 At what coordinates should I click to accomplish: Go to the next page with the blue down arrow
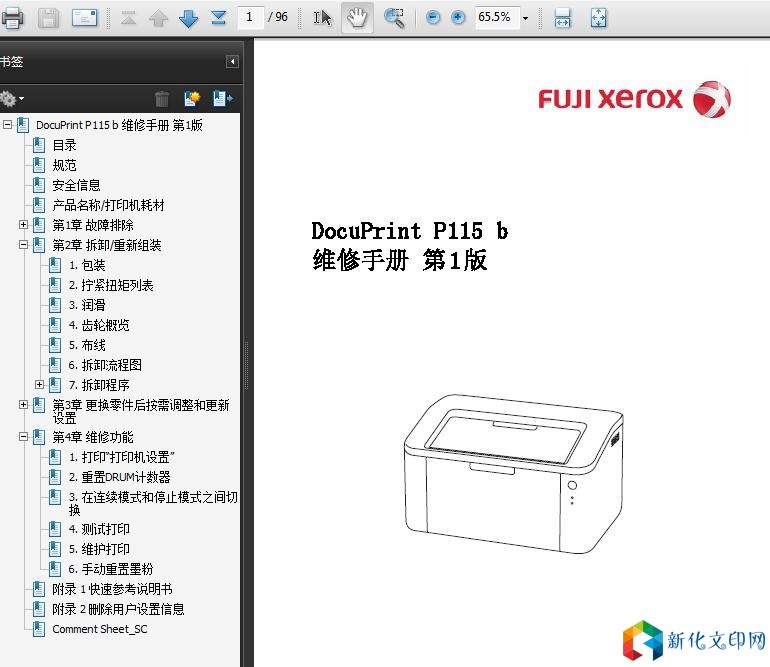(188, 17)
